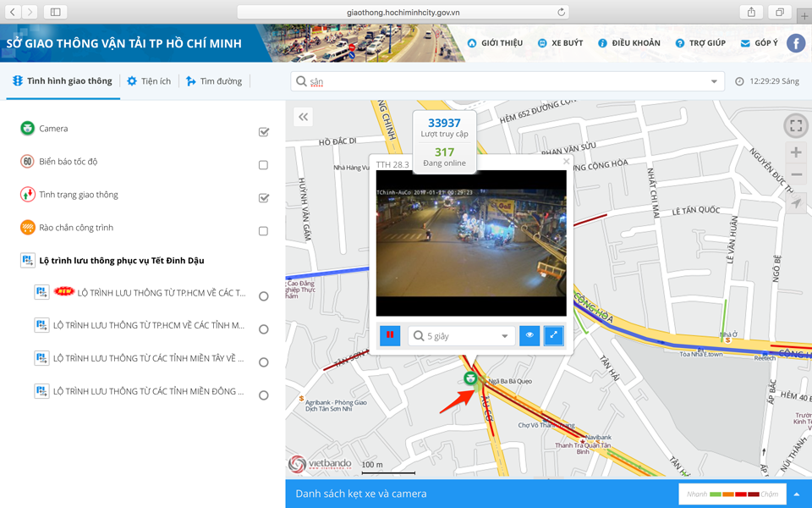The image size is (812, 508).
Task: Click the eye view button in camera popup
Action: (529, 335)
